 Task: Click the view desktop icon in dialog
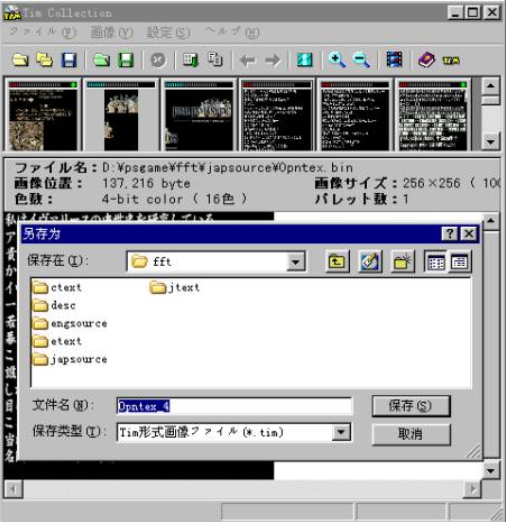point(370,262)
